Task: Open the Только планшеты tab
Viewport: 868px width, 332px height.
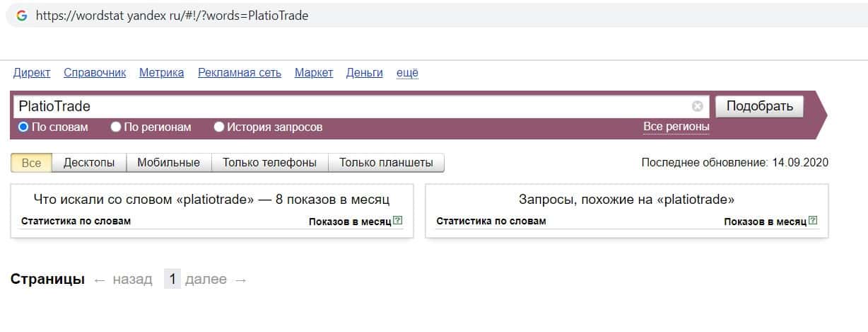Action: coord(386,163)
